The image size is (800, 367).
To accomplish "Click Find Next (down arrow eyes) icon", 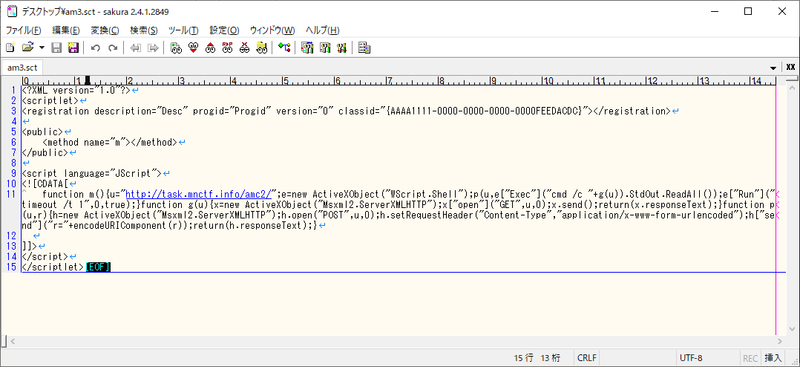I will 193,48.
